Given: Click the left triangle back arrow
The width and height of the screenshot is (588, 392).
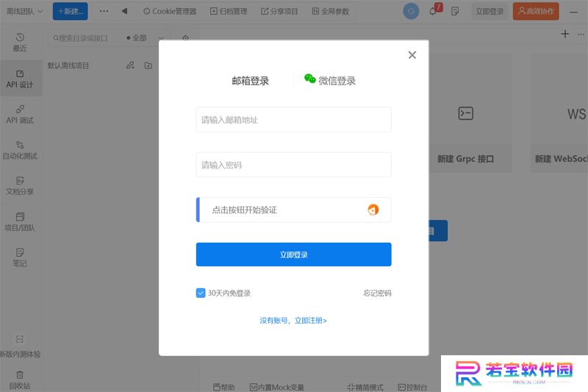Looking at the screenshot, I should (x=124, y=11).
